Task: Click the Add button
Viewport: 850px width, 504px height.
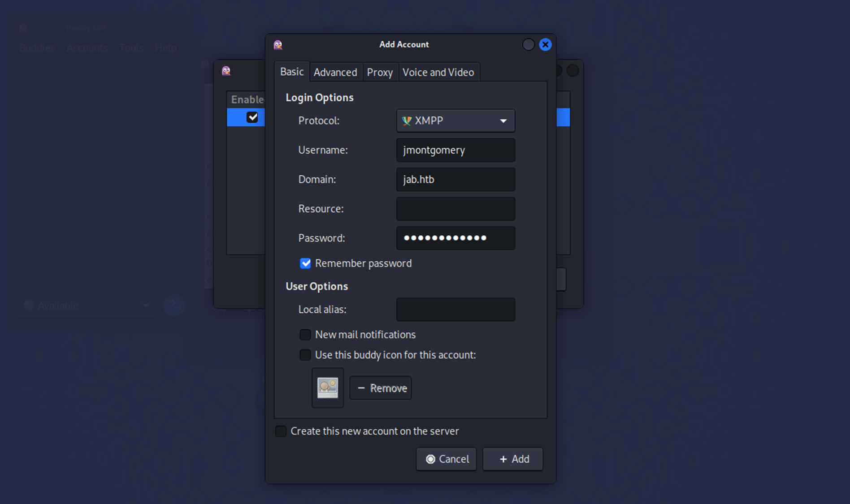Action: click(513, 459)
